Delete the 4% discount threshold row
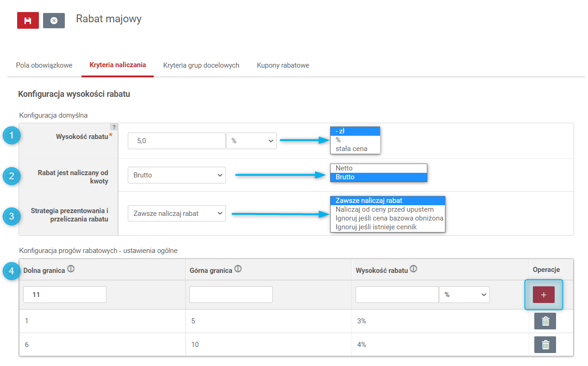Image resolution: width=588 pixels, height=366 pixels. click(x=545, y=345)
